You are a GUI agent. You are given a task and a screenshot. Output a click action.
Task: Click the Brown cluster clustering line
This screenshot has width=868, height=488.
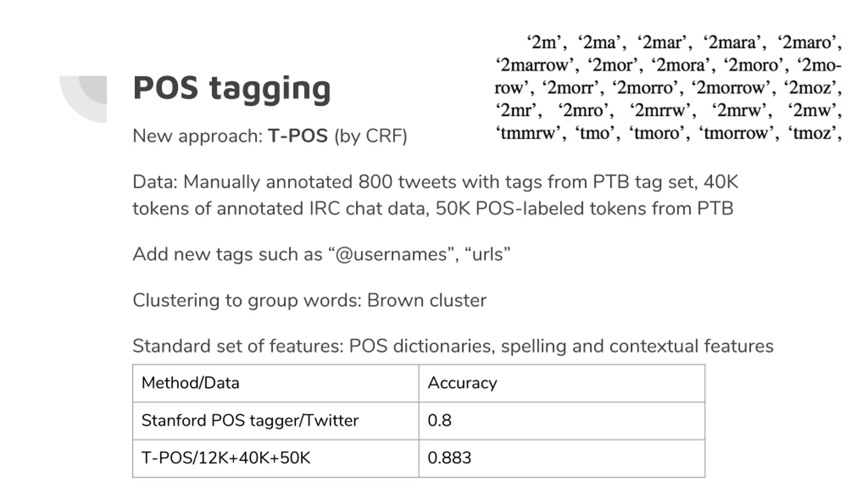[310, 301]
